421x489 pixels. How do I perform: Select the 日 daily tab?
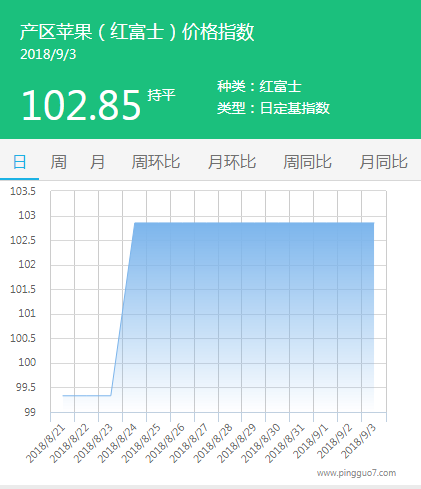[x=19, y=162]
